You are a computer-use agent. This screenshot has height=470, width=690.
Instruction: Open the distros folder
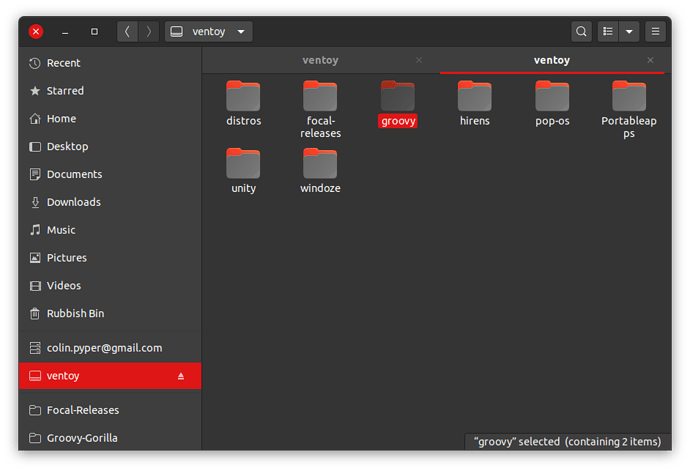pos(243,103)
